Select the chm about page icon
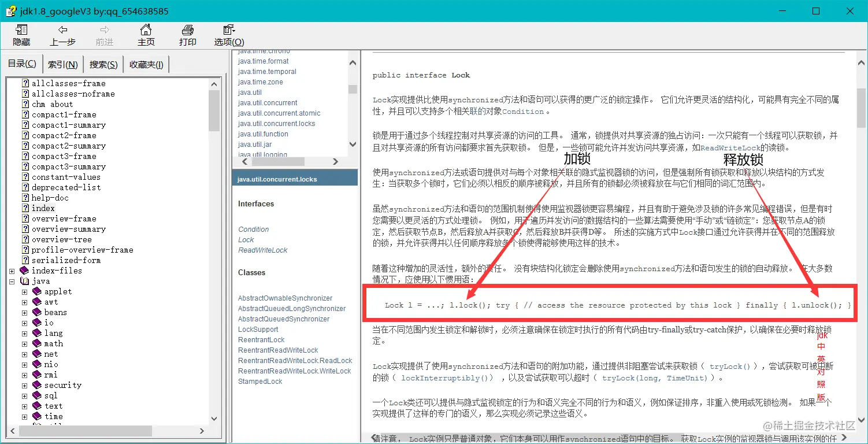This screenshot has width=868, height=444. pos(25,104)
